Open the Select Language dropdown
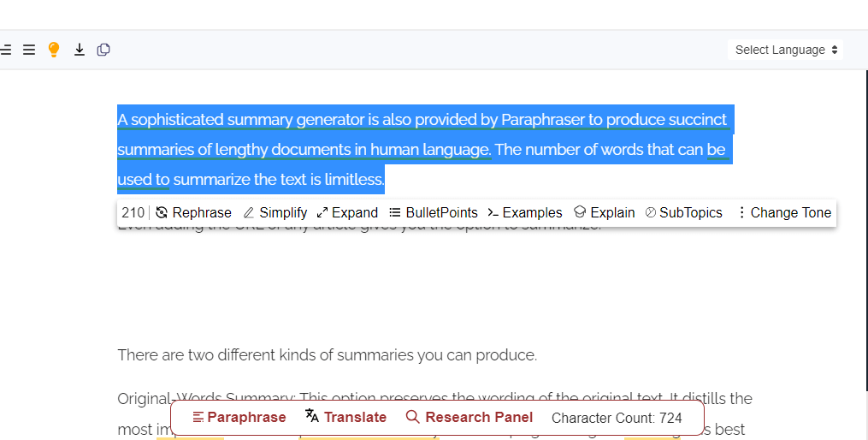 786,50
